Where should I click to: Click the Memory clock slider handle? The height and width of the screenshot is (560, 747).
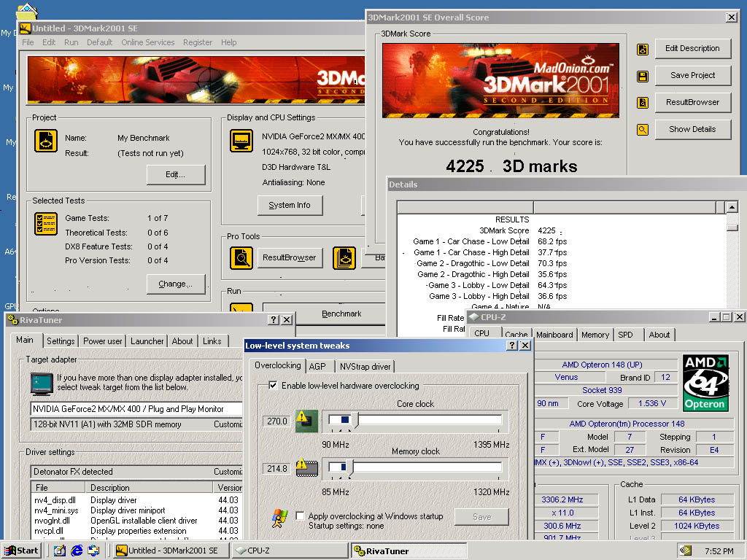[349, 467]
